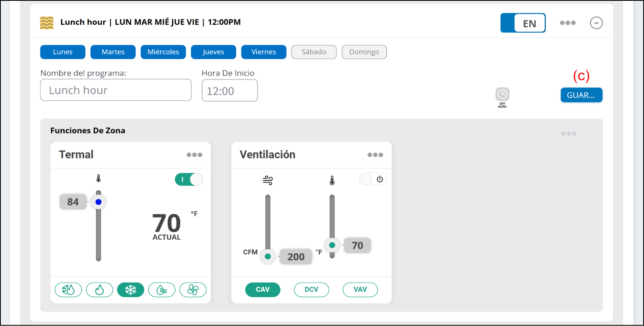Select the auto heat/cool mode icon
Image resolution: width=644 pixels, height=326 pixels.
click(68, 289)
